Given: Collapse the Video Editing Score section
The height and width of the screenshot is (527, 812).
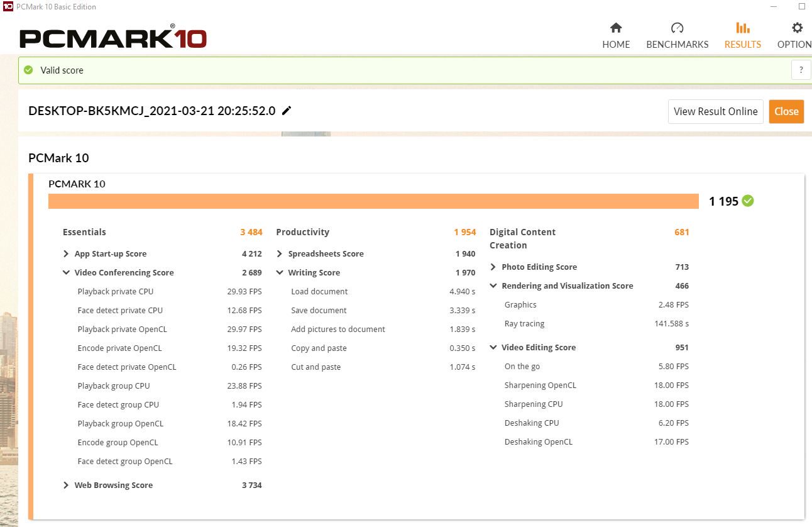Looking at the screenshot, I should click(493, 348).
